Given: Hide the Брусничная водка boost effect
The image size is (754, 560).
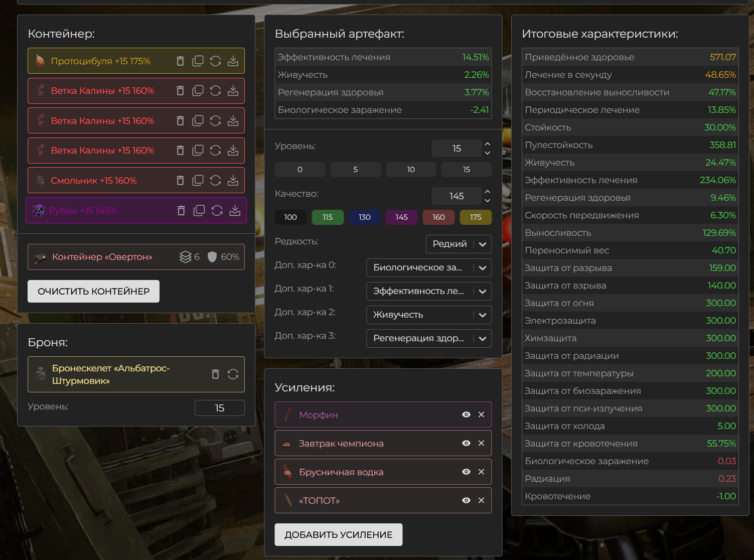Looking at the screenshot, I should (x=466, y=472).
